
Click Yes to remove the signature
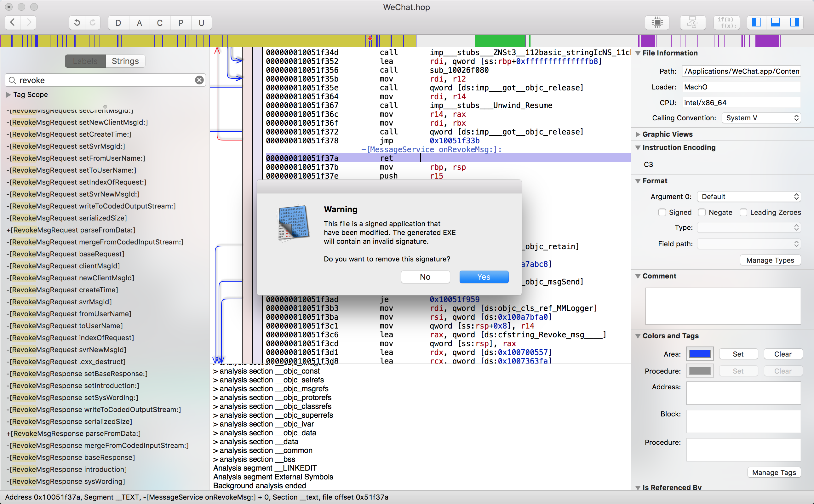pyautogui.click(x=484, y=277)
